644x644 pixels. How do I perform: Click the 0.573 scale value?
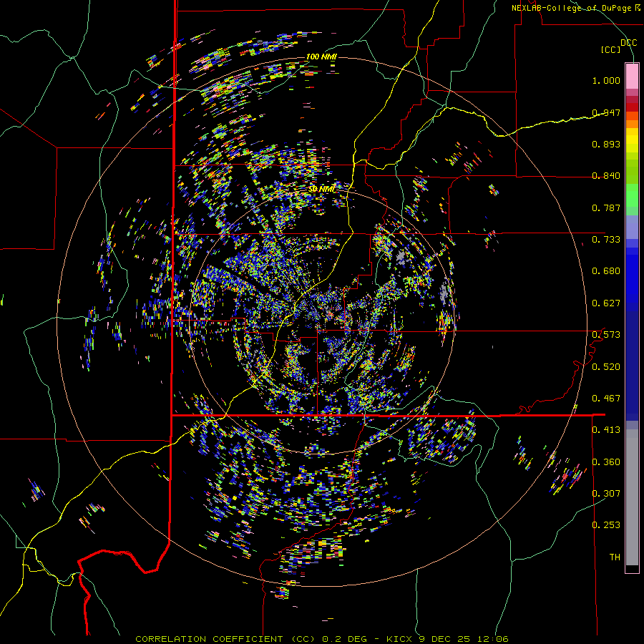(x=606, y=334)
